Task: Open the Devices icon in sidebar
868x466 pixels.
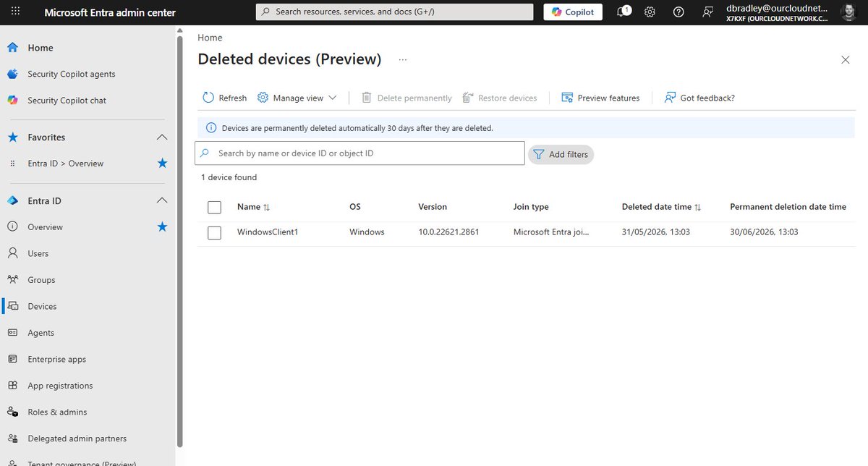Action: coord(12,306)
